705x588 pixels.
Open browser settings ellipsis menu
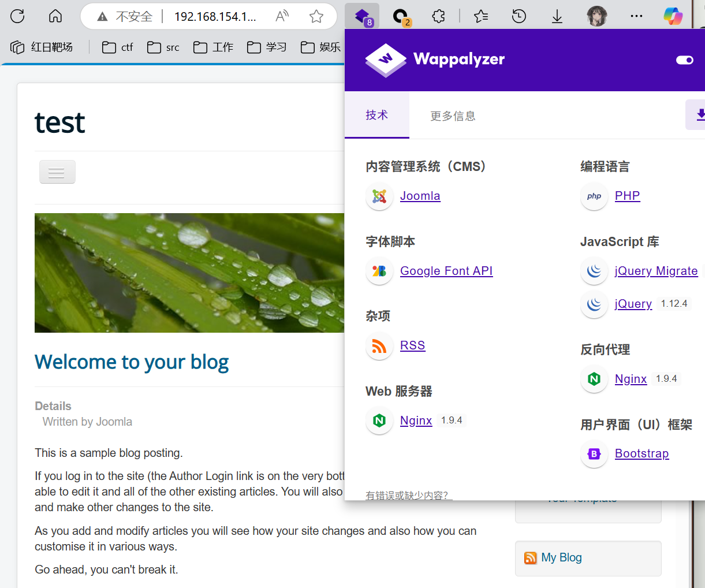point(636,16)
